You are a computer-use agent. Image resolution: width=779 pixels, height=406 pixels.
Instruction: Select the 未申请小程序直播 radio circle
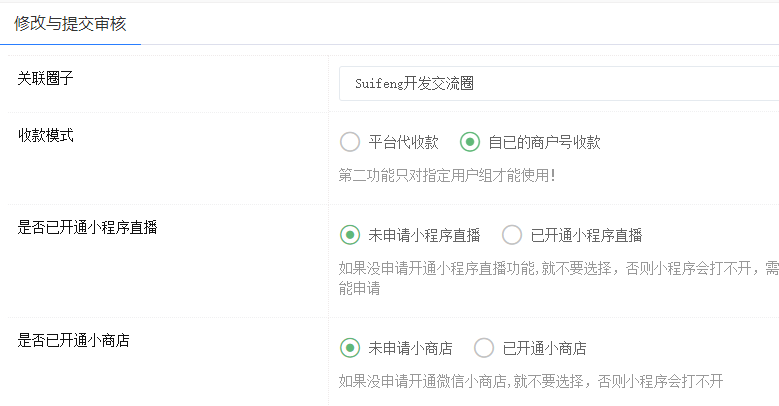point(350,236)
